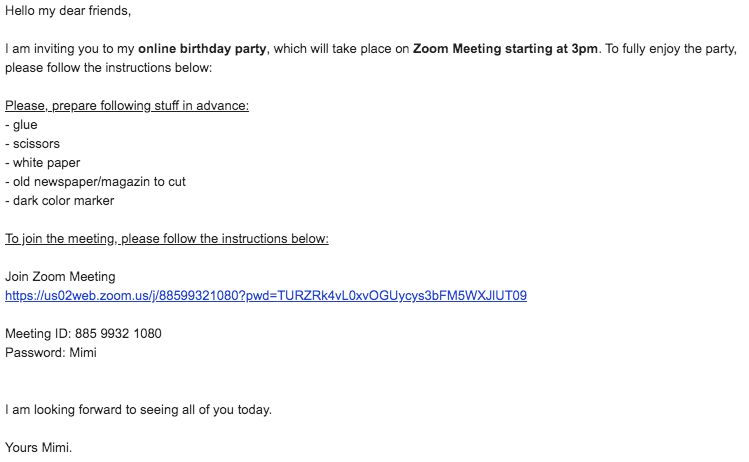Screen dimensions: 749x462
Task: Click the '- scissors' list item
Action: [32, 144]
